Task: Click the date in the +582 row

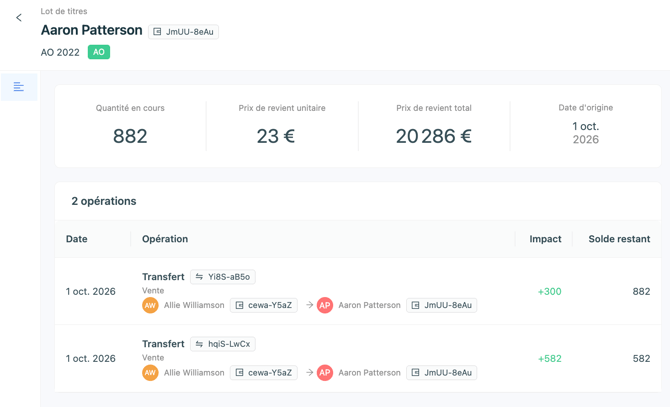Action: click(91, 359)
